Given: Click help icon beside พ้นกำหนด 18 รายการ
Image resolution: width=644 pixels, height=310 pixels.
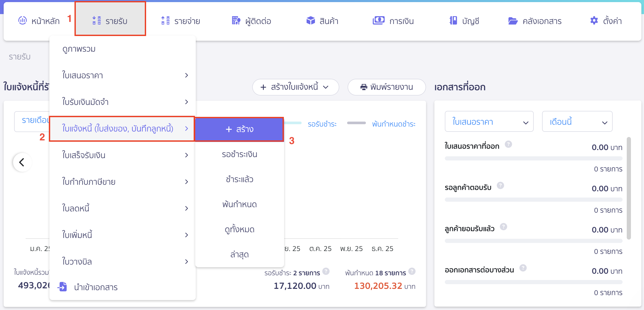Looking at the screenshot, I should pyautogui.click(x=412, y=271).
